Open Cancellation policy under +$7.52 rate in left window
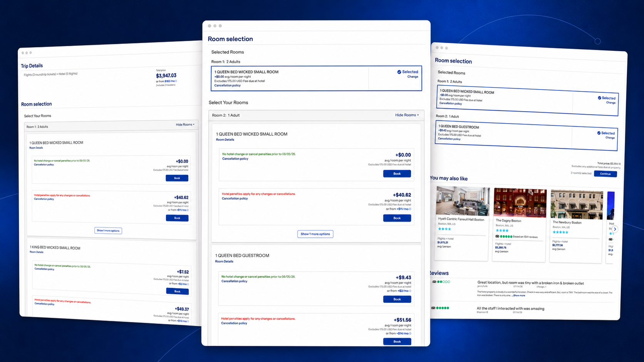 (44, 269)
